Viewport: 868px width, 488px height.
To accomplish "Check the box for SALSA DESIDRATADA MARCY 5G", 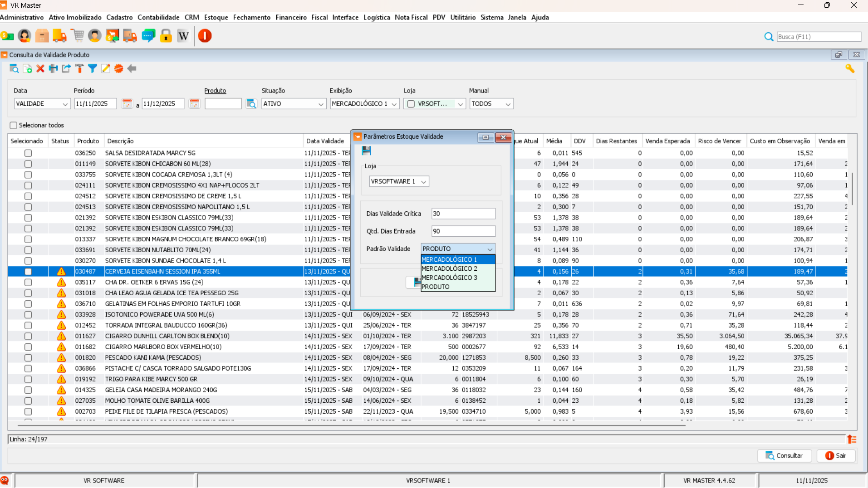I will [x=28, y=153].
